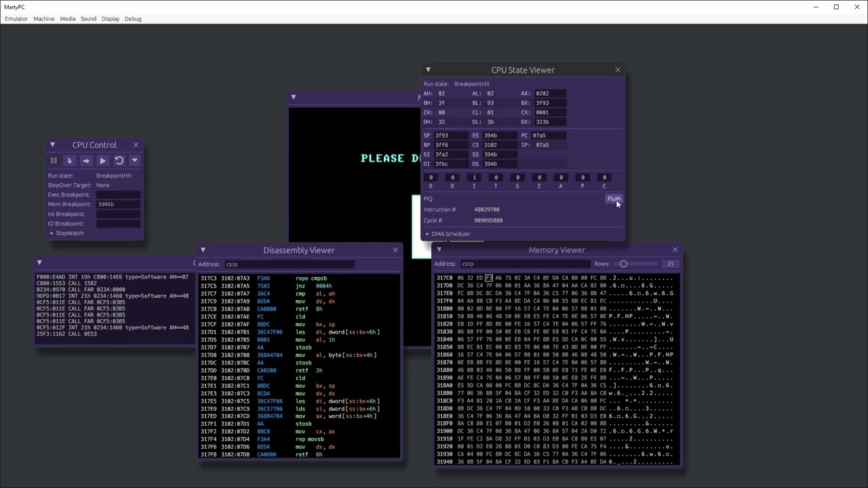The image size is (868, 488).
Task: Close the Memory Viewer window
Action: point(675,249)
